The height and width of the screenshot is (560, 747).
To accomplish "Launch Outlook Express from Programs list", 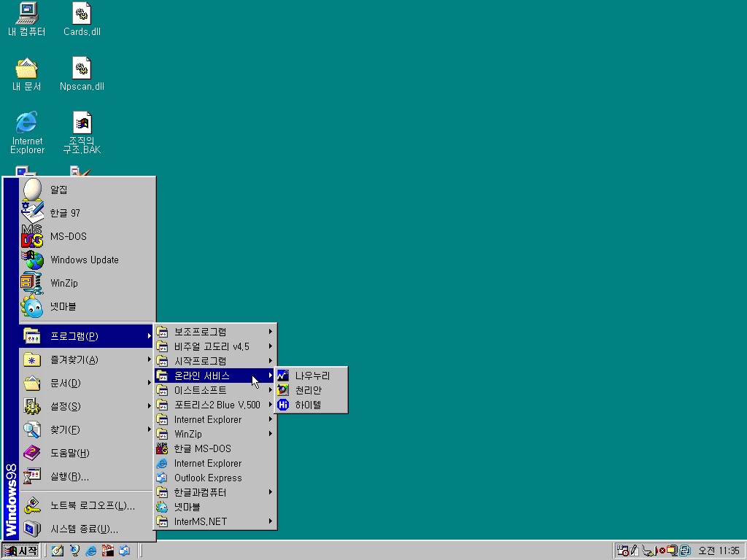I will click(x=215, y=478).
